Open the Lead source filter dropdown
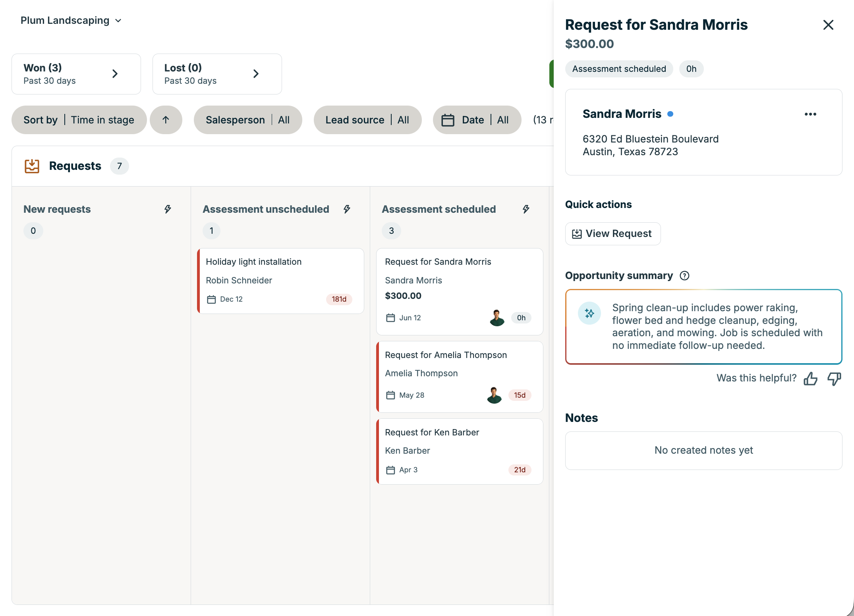854x616 pixels. point(367,120)
